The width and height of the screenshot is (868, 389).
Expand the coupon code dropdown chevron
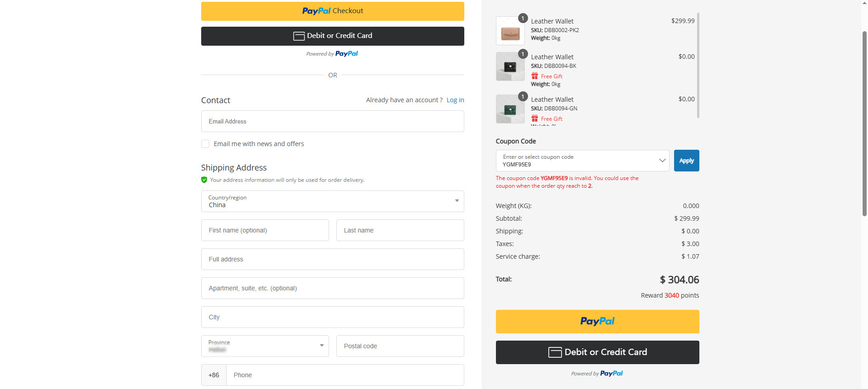pos(662,161)
